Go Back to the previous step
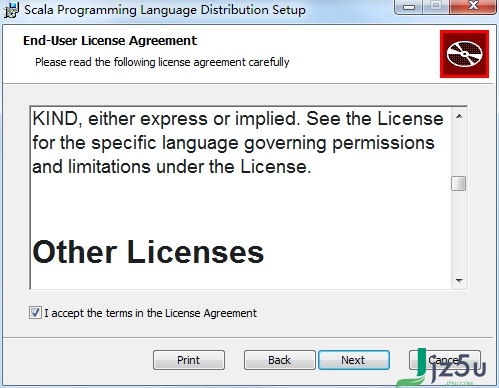Image resolution: width=499 pixels, height=388 pixels. click(x=279, y=360)
